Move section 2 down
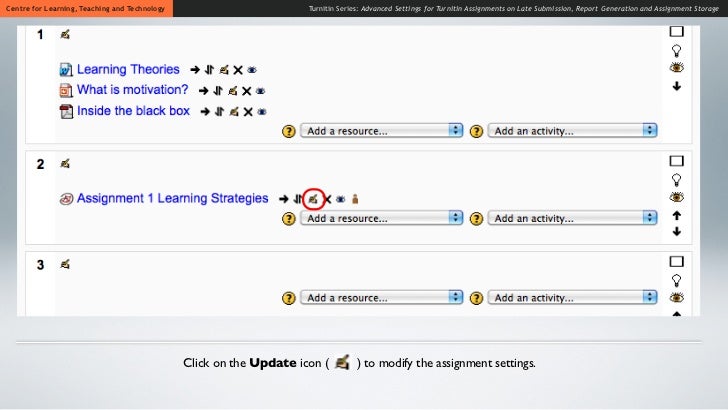Screen dimensions: 728x410 tap(676, 231)
